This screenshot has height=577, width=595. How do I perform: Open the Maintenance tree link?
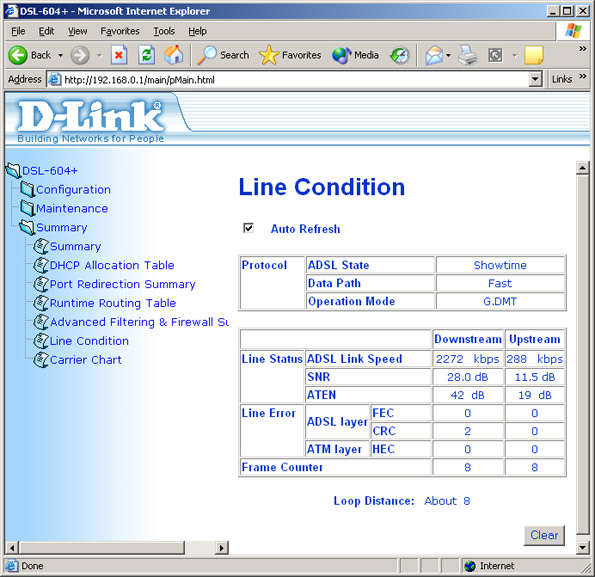click(x=72, y=208)
